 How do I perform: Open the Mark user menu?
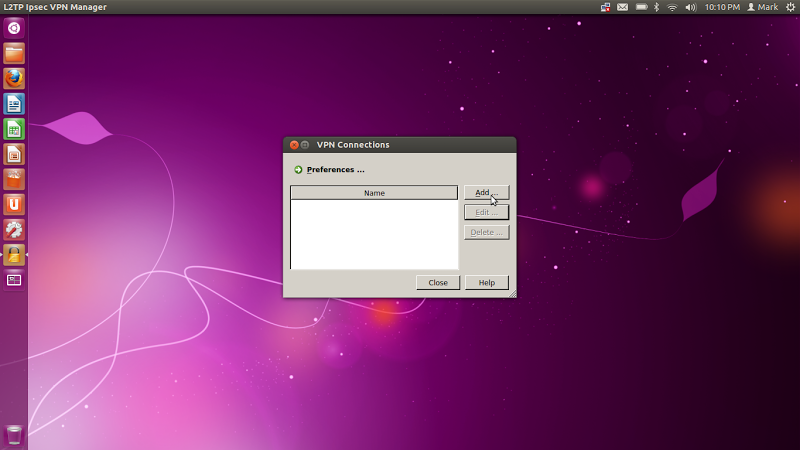point(763,7)
